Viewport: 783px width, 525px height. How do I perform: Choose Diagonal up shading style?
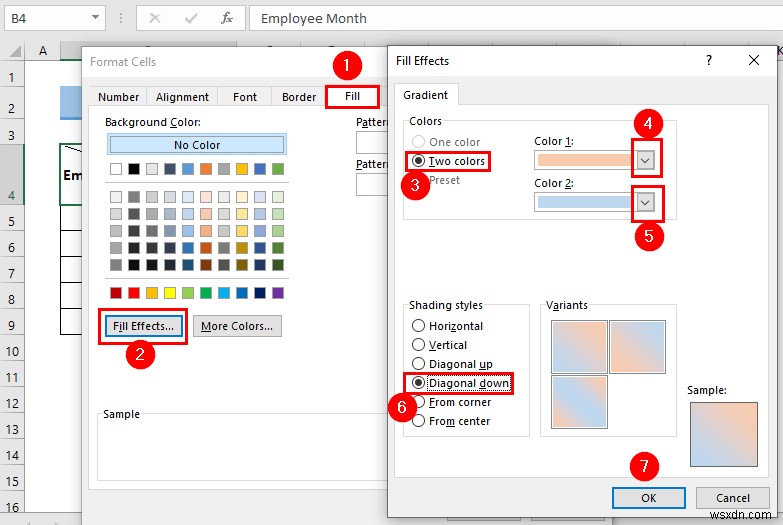pos(418,364)
